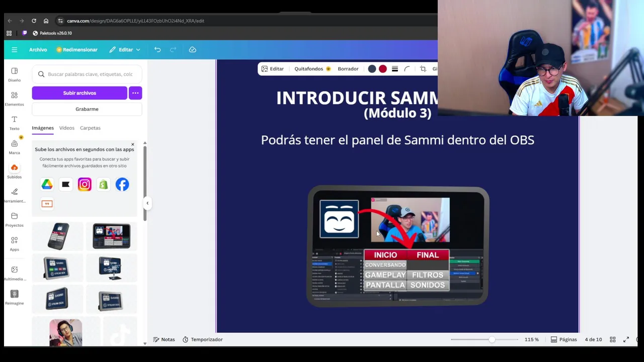Open the border style lines icon
The image size is (644, 362).
[x=395, y=69]
